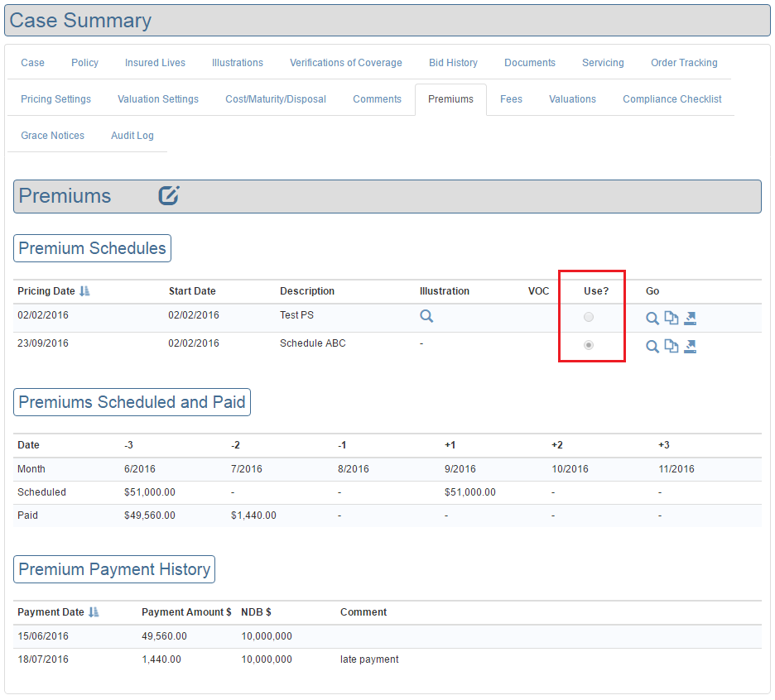Click the Start Date column header
The height and width of the screenshot is (700, 775).
192,291
